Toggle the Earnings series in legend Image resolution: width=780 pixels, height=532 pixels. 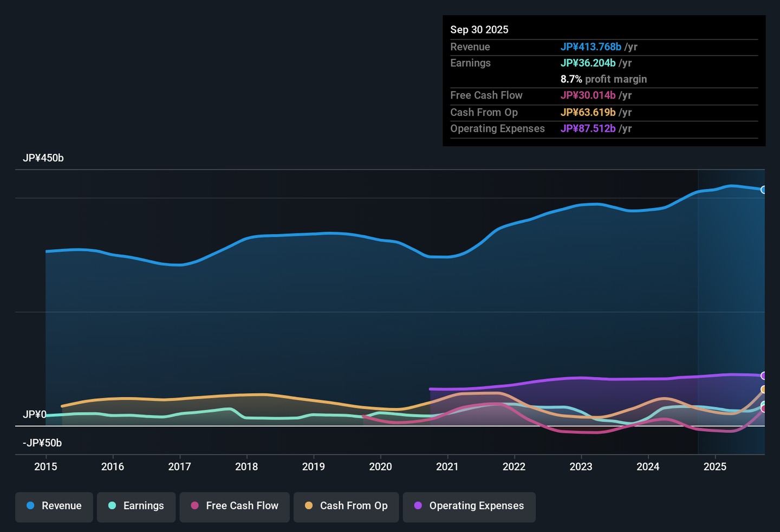click(136, 506)
